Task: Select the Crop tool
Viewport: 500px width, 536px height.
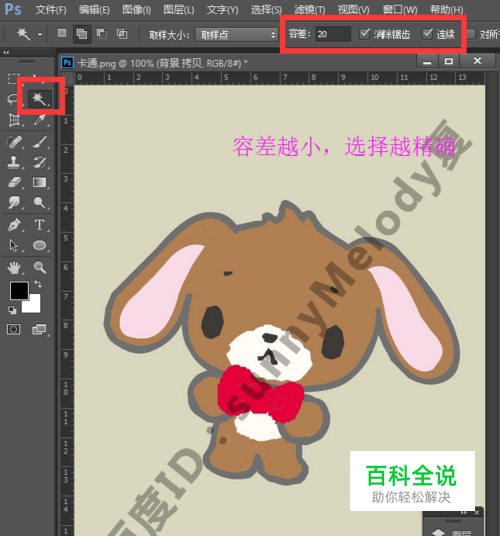Action: [x=14, y=120]
